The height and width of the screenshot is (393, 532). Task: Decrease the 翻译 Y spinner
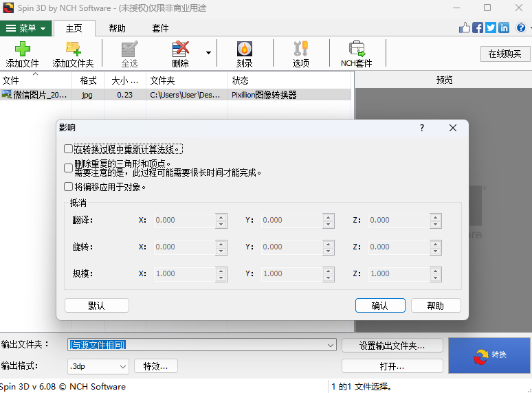(x=329, y=224)
